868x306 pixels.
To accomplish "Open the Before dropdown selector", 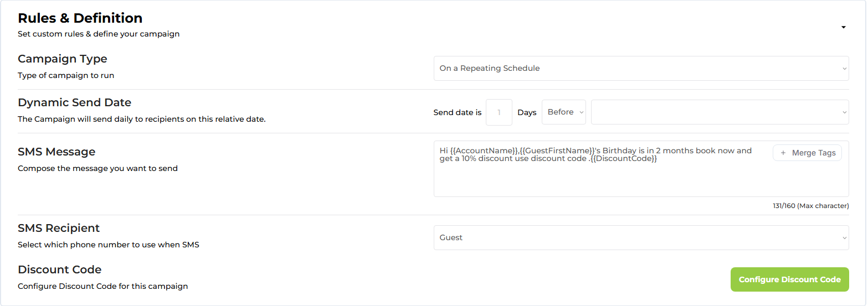I will 564,112.
